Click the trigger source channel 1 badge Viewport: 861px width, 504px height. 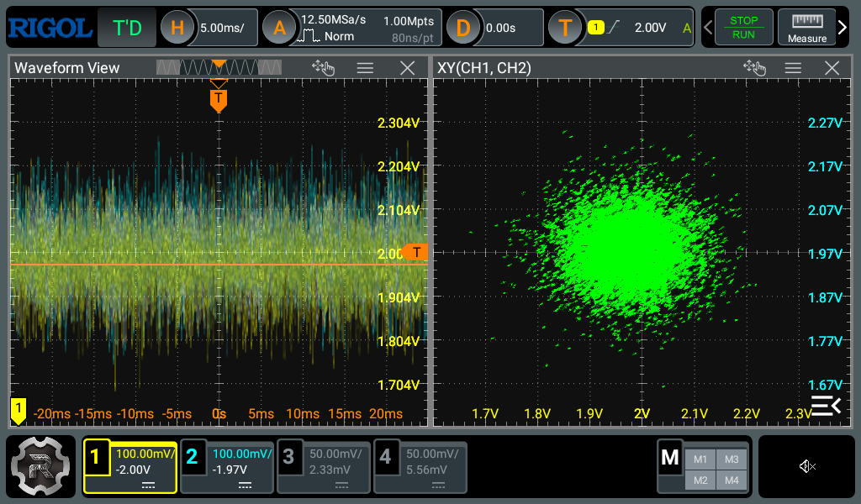pos(596,28)
